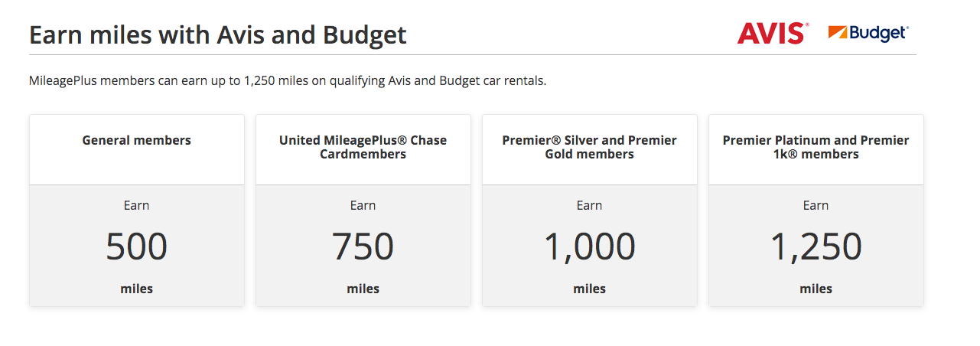980x346 pixels.
Task: Click Premier Platinum and Premier 1k heading
Action: (x=816, y=147)
